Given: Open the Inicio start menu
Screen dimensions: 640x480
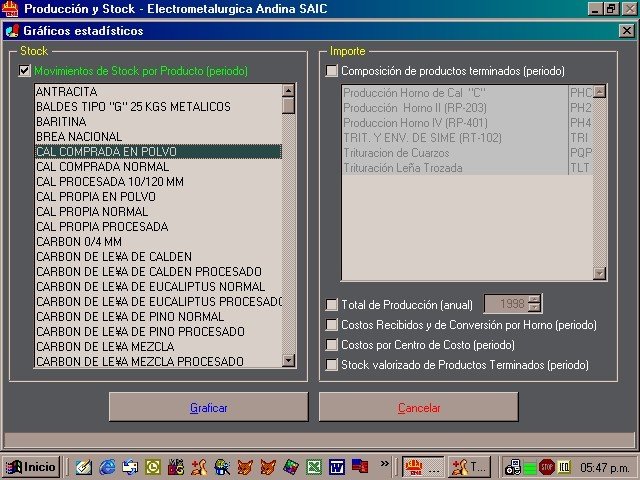Looking at the screenshot, I should coord(31,467).
